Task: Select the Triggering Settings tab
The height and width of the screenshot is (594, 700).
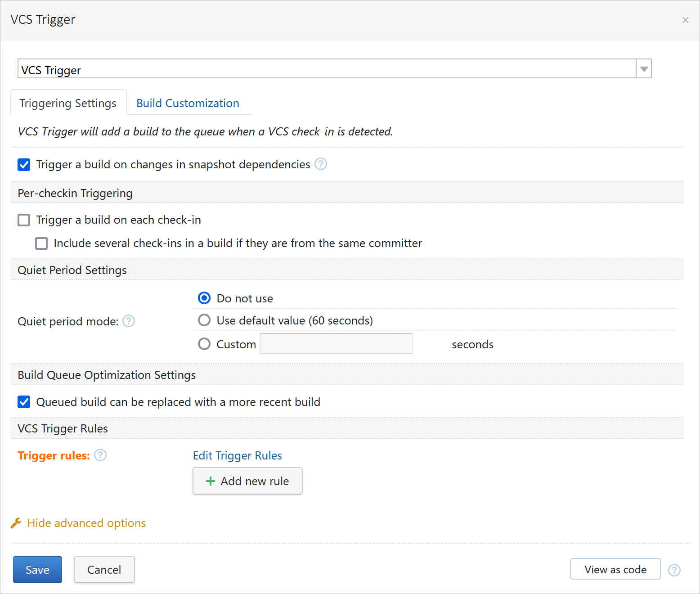Action: (68, 103)
